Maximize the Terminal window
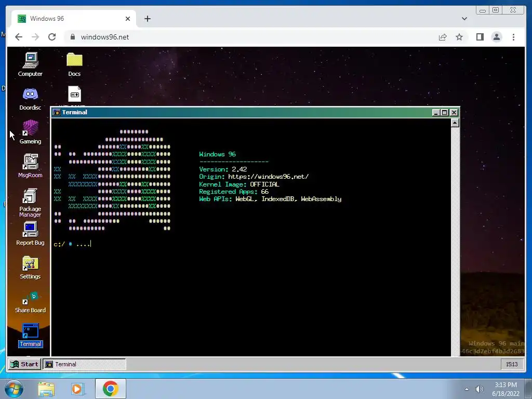The image size is (532, 399). tap(445, 112)
